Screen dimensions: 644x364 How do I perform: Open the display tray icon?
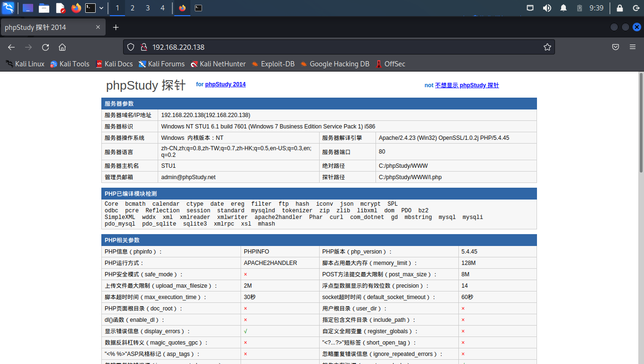coord(531,8)
